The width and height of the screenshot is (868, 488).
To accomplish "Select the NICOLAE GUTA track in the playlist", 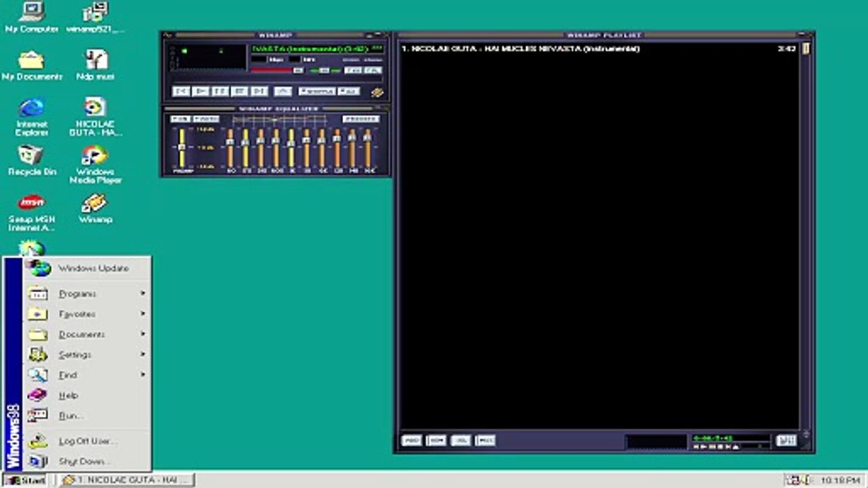I will [x=599, y=49].
